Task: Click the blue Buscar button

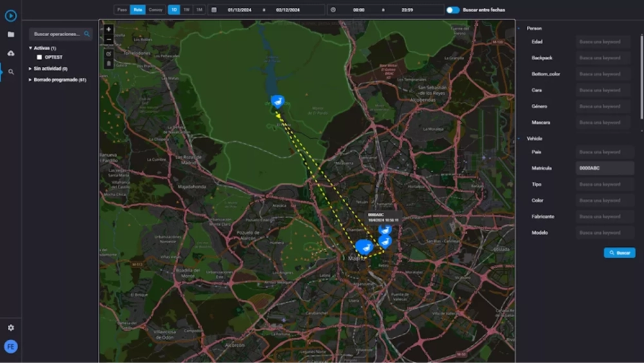Action: (620, 253)
